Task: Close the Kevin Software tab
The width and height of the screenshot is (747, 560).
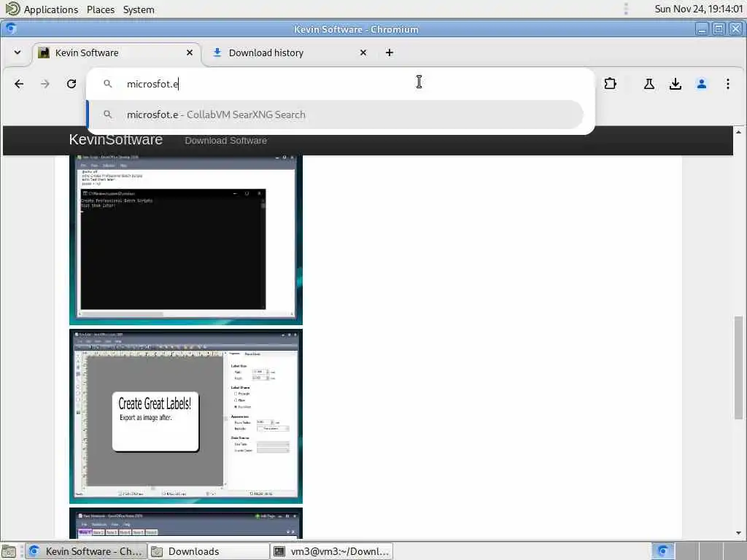Action: [x=190, y=52]
